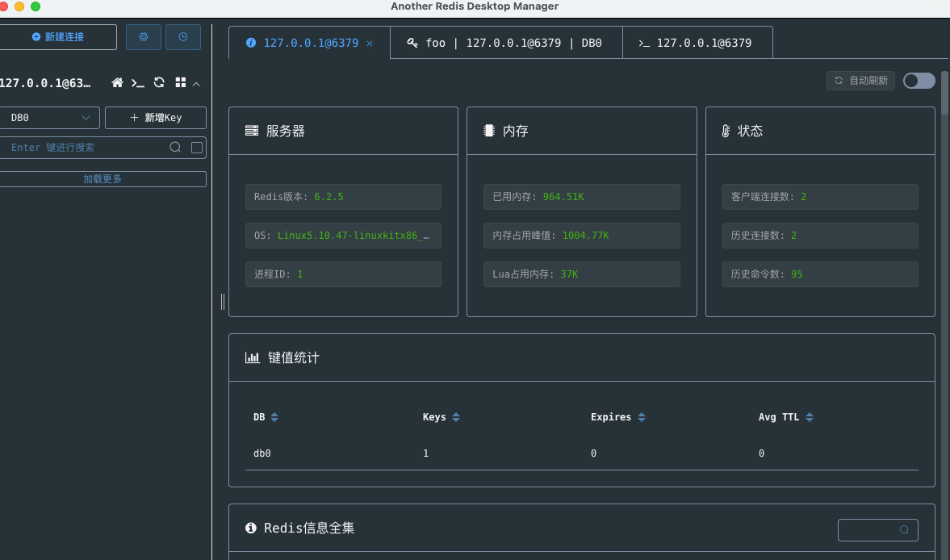
Task: Click the home icon for 127.0.0.1 connection
Action: tap(118, 82)
